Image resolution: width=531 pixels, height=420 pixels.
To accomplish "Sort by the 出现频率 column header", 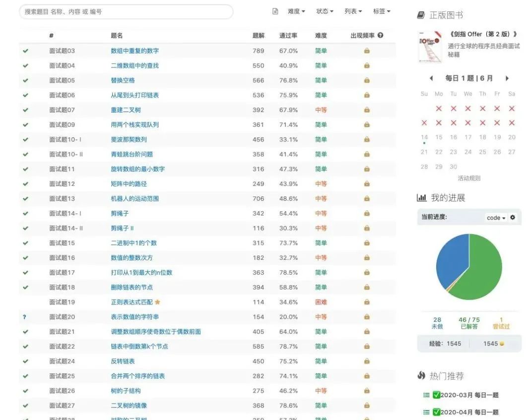I will point(363,36).
